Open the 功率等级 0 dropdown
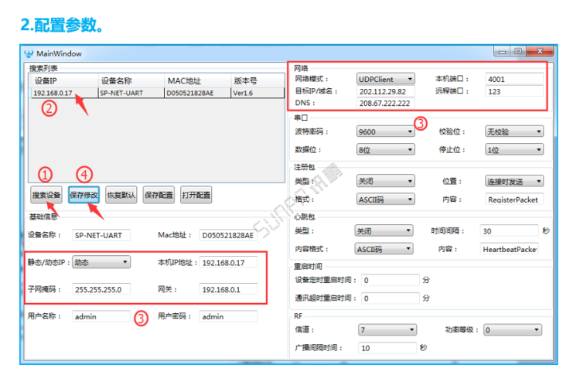 point(513,329)
